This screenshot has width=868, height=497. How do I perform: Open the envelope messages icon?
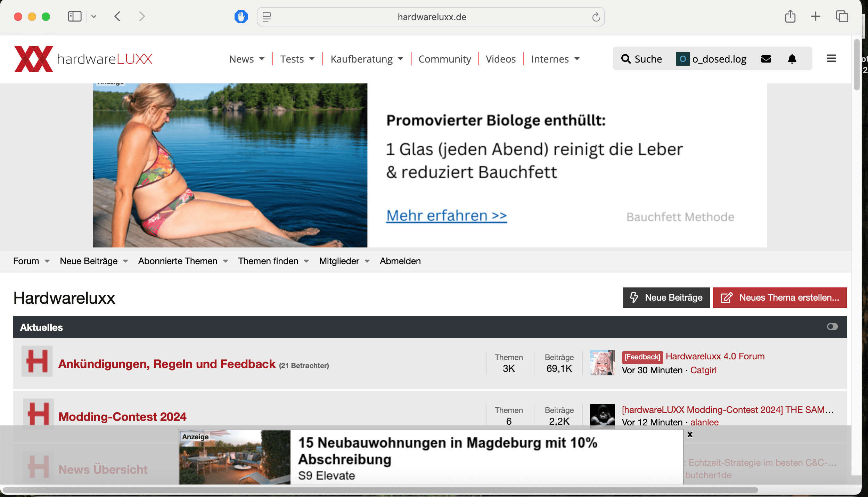pyautogui.click(x=766, y=59)
